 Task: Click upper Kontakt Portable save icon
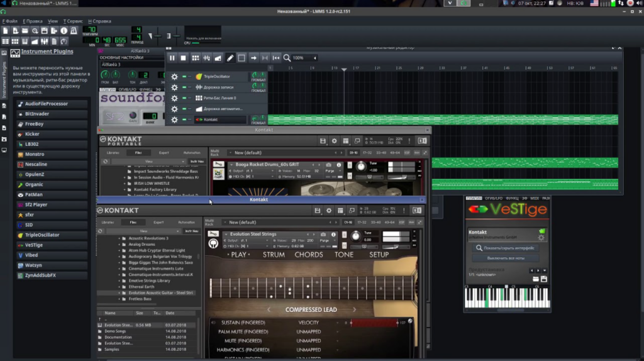click(x=323, y=141)
